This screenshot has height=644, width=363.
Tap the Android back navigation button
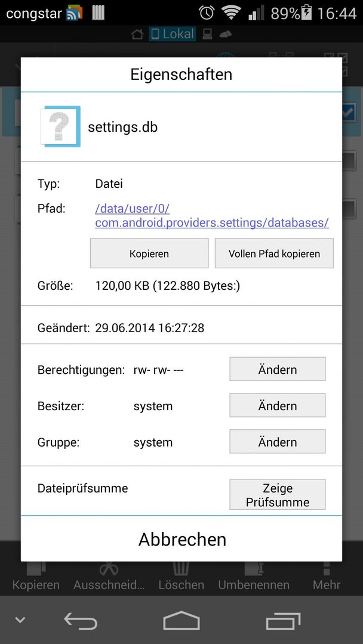(x=81, y=621)
